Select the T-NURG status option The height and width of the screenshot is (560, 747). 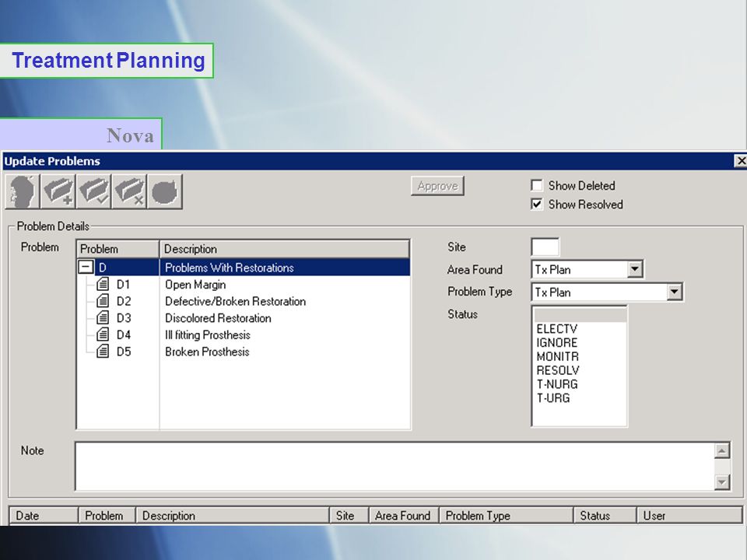pyautogui.click(x=579, y=384)
